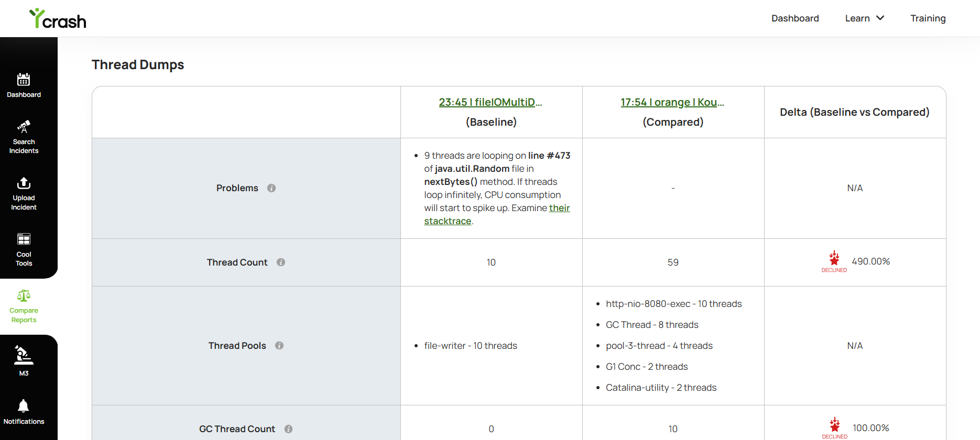Click 'G1 Conc - 2 threads' entry
980x440 pixels.
[x=647, y=367]
